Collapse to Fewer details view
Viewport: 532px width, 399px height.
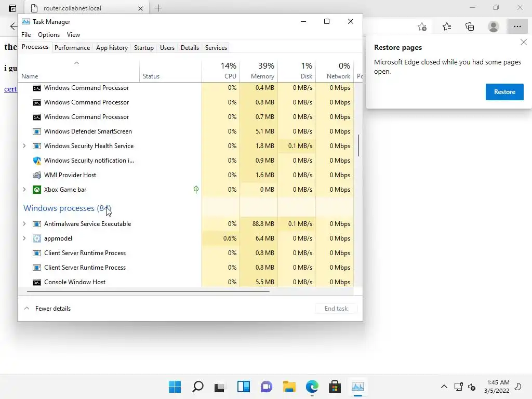[x=47, y=309]
